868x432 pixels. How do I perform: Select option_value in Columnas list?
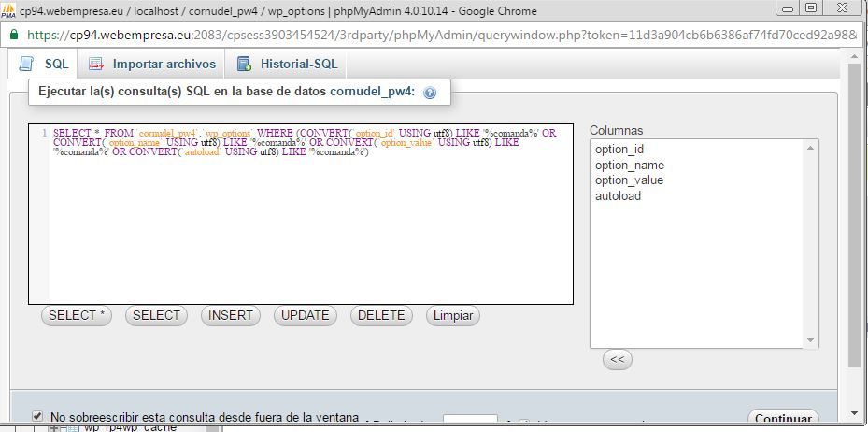point(629,180)
